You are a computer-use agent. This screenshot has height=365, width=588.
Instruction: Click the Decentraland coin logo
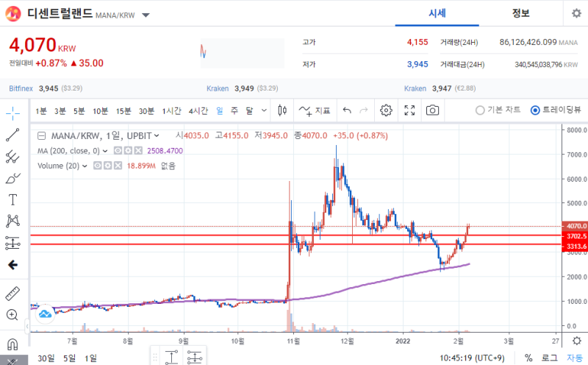(13, 14)
